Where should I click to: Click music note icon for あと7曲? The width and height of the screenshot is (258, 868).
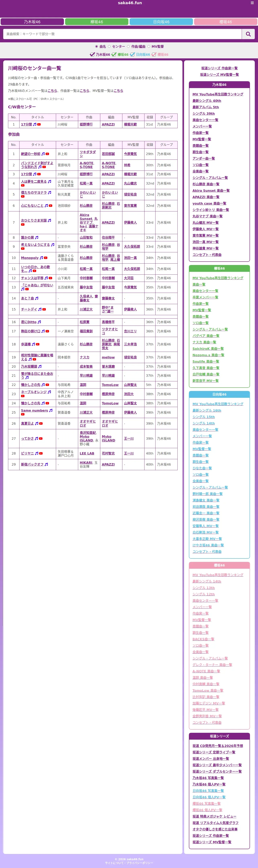(37, 298)
